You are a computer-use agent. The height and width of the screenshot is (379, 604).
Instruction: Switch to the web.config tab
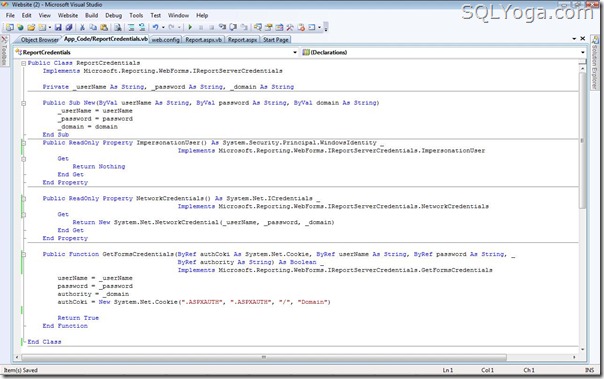click(x=165, y=39)
